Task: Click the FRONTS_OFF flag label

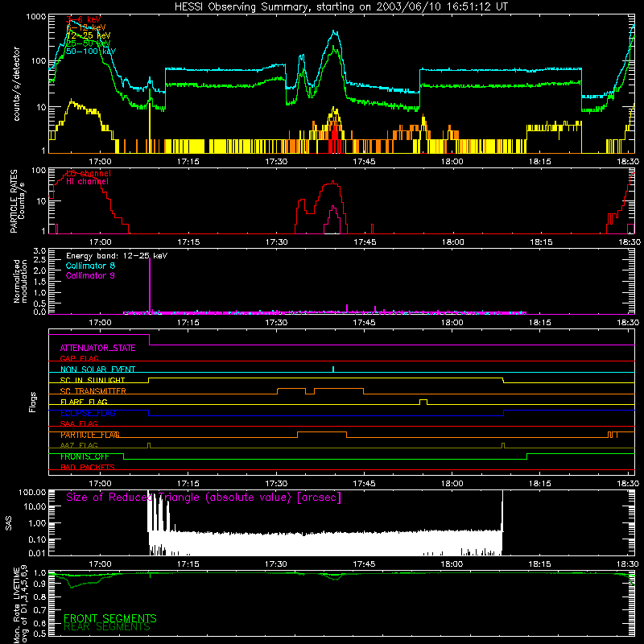Action: pos(85,456)
